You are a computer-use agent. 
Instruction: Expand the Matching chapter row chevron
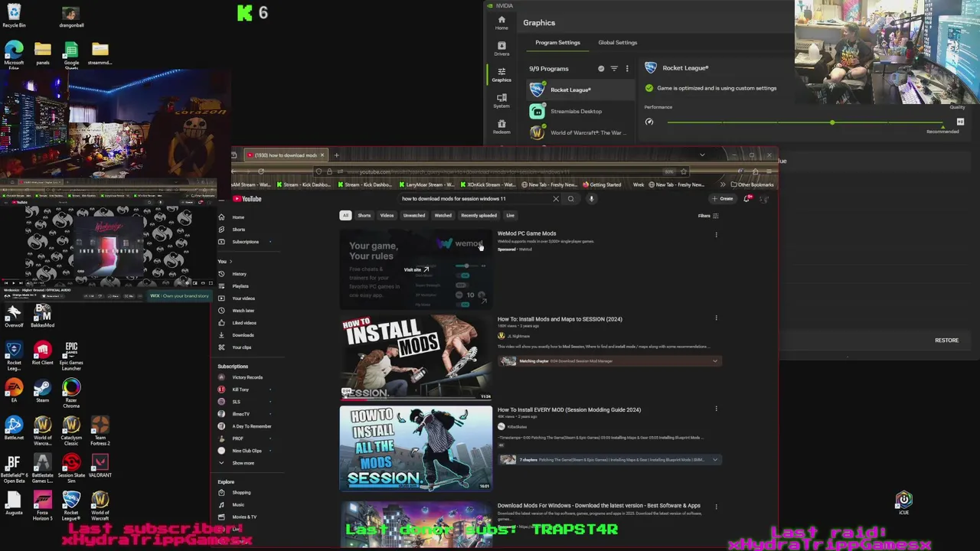click(x=715, y=361)
